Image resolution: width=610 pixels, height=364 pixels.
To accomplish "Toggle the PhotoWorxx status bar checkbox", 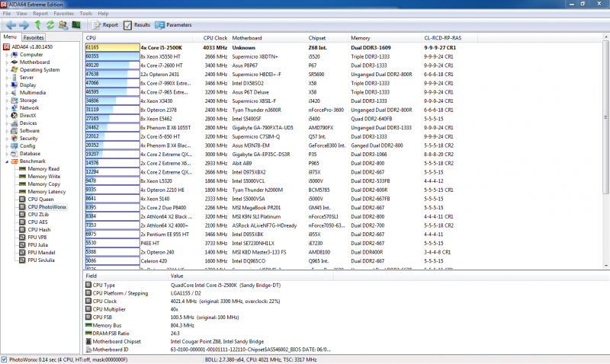I will (x=4, y=359).
